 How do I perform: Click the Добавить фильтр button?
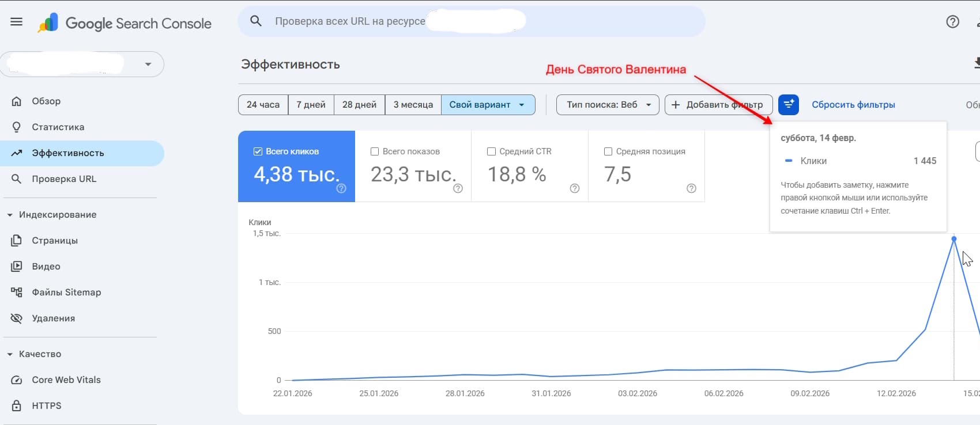point(718,105)
